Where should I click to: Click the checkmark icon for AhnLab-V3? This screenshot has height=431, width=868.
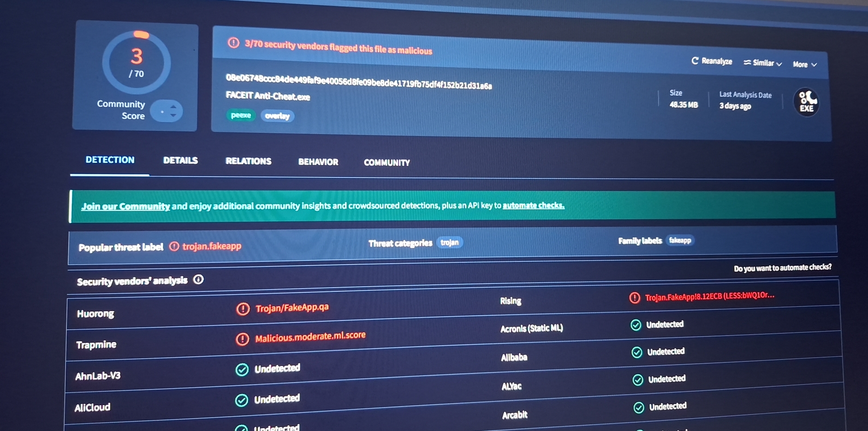242,370
